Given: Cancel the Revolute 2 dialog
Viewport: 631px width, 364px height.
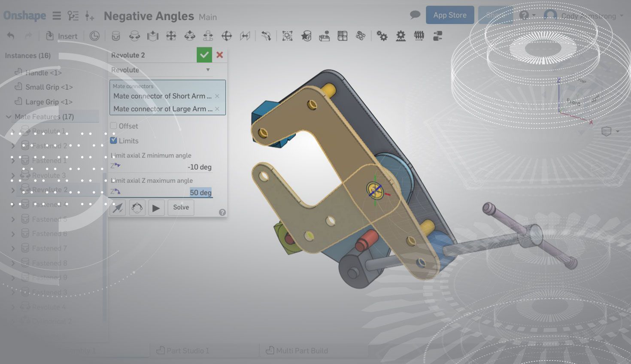Looking at the screenshot, I should point(220,55).
